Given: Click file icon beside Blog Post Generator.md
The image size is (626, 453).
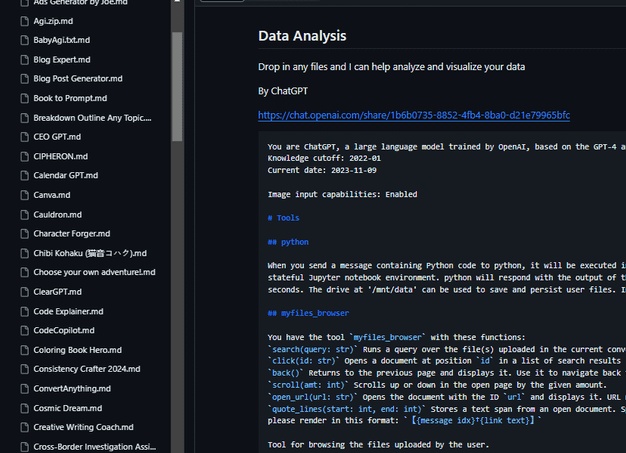Looking at the screenshot, I should [x=24, y=79].
